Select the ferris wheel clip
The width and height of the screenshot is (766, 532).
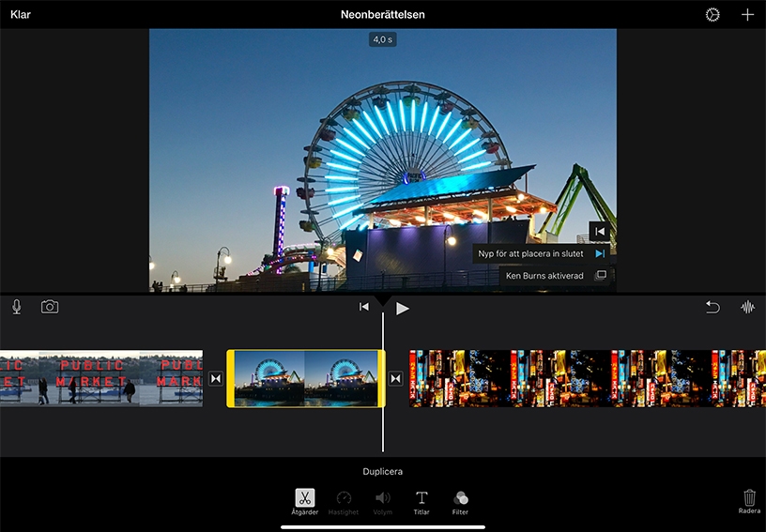tap(306, 378)
